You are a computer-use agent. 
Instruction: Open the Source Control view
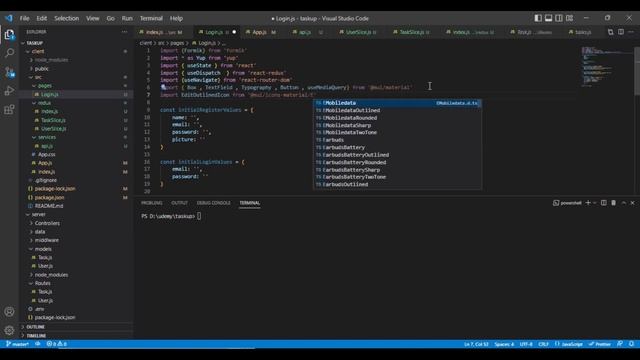coord(9,72)
